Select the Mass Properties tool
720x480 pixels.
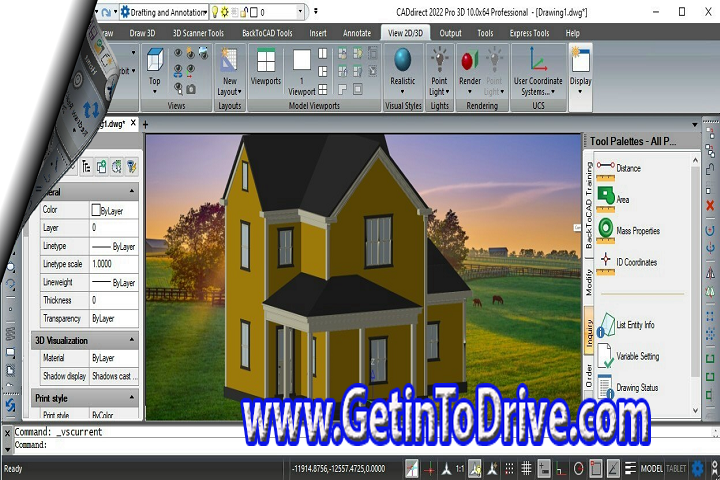click(x=628, y=231)
